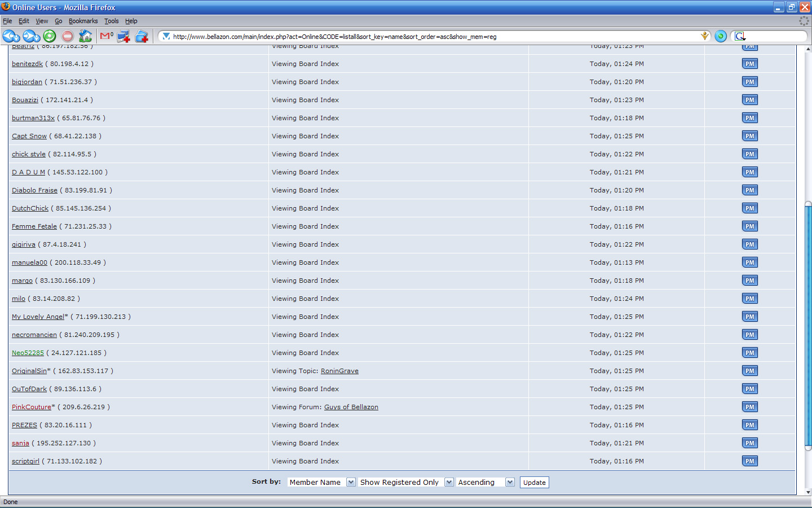Click the green Go button beside address bar

tap(720, 37)
